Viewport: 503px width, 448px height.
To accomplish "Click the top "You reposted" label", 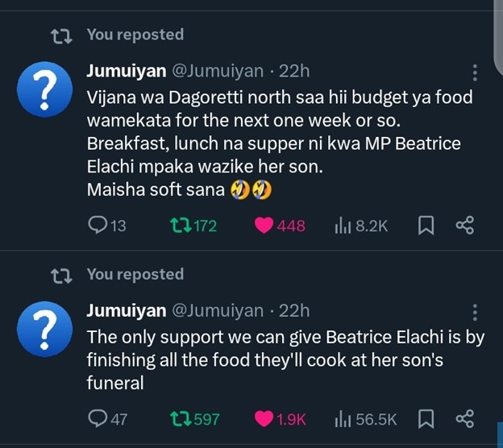I will (135, 35).
